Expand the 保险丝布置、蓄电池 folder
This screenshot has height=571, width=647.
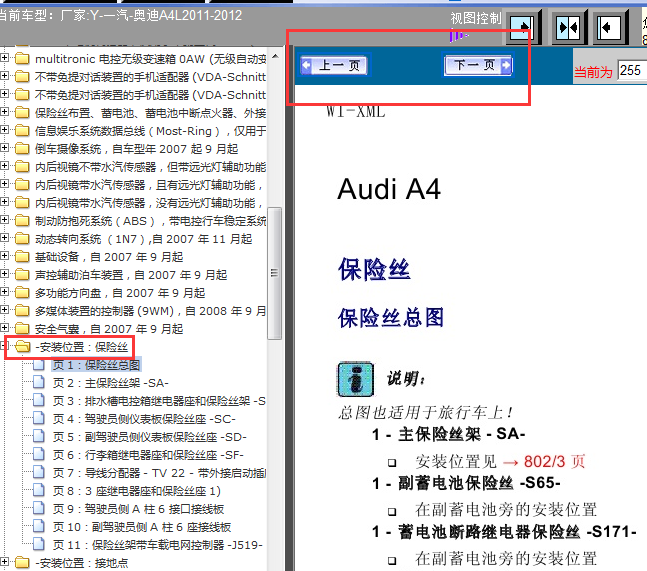5,112
